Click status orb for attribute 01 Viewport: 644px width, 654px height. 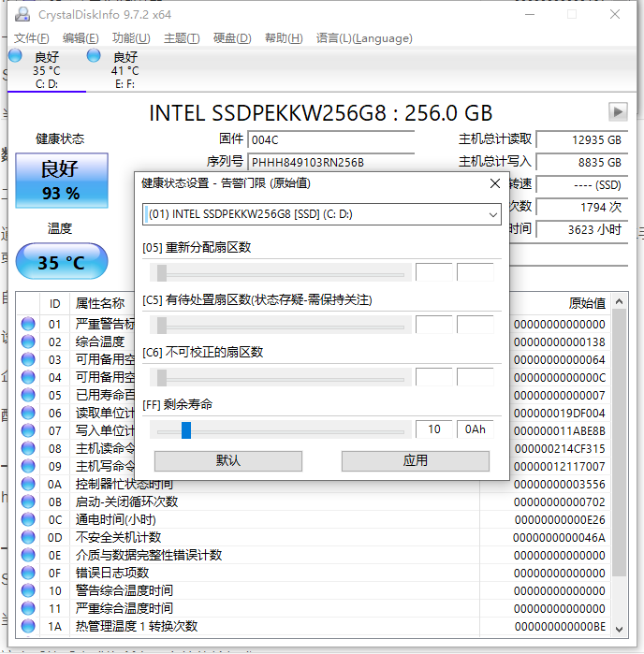[x=28, y=324]
